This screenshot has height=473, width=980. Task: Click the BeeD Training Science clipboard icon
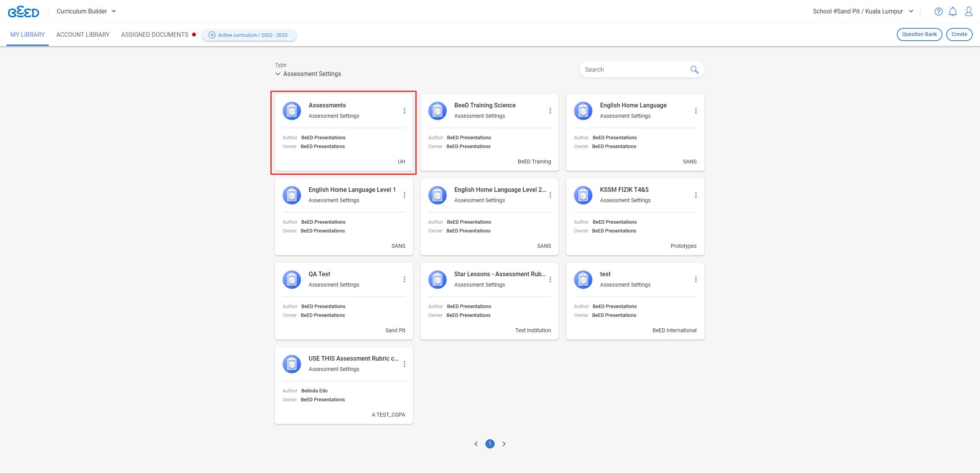tap(437, 111)
